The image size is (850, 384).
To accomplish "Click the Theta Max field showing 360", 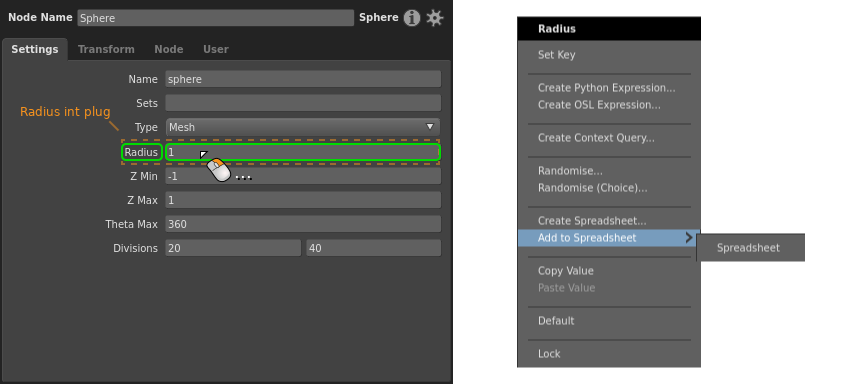I will 302,224.
